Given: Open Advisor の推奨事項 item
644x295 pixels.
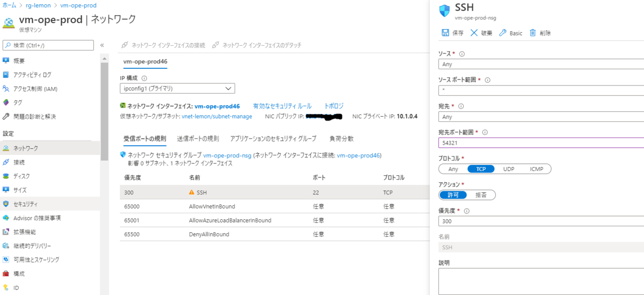Looking at the screenshot, I should coord(37,218).
